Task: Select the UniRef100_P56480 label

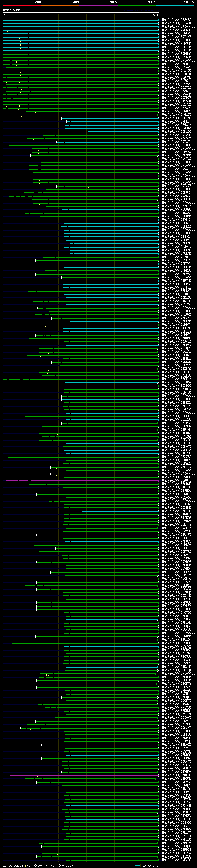Action: coord(177,152)
